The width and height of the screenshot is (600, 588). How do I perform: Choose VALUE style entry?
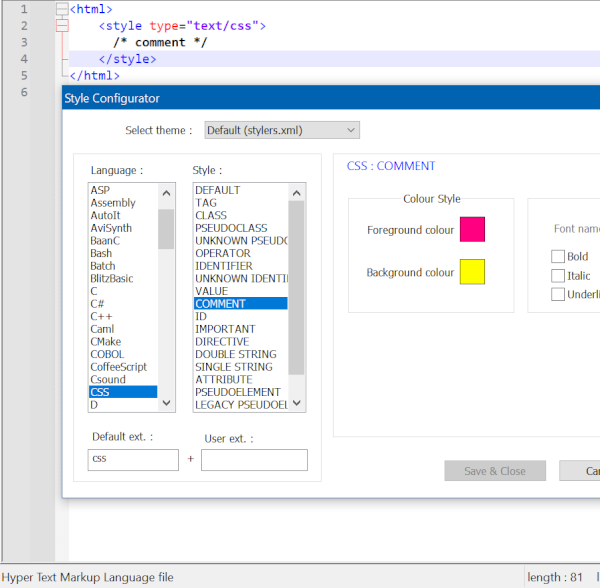[x=241, y=291]
